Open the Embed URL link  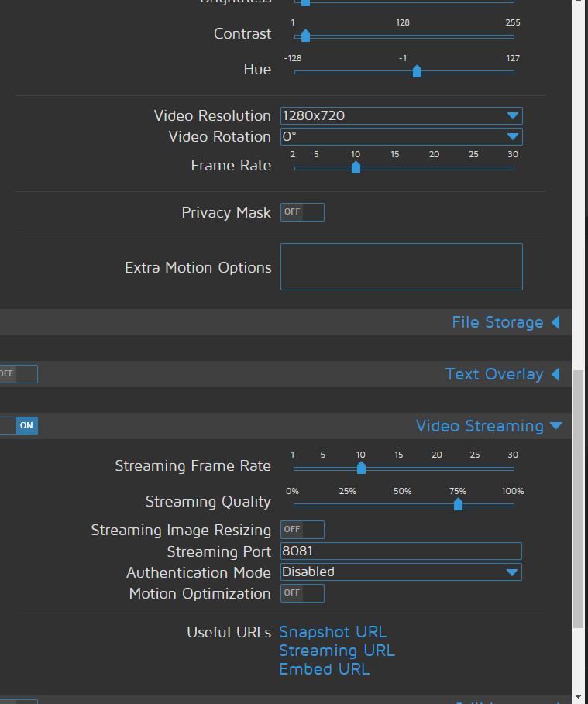pyautogui.click(x=324, y=669)
